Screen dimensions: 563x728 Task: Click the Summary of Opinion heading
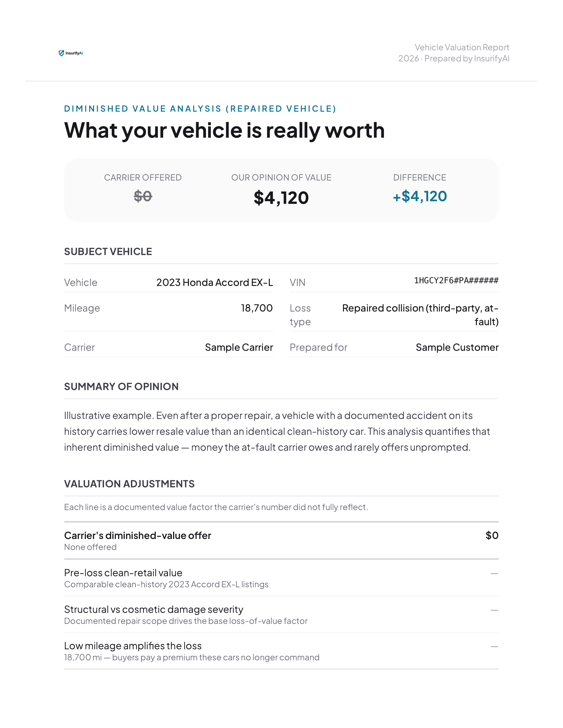tap(121, 386)
